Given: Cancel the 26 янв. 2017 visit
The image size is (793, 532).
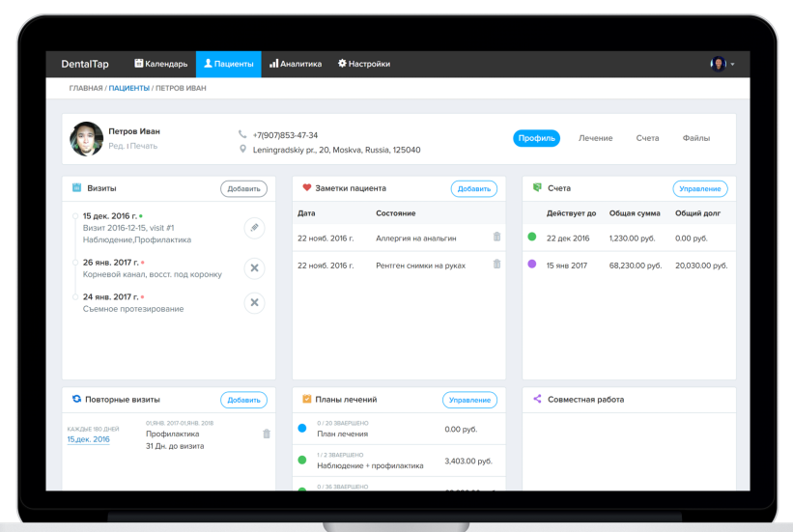Looking at the screenshot, I should [254, 268].
